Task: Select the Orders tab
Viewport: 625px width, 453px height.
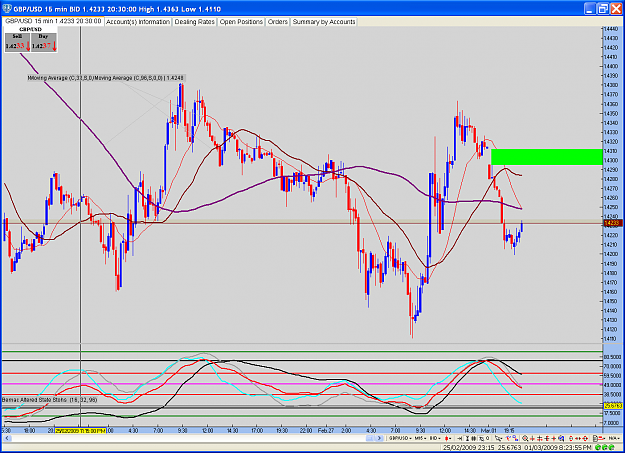Action: (277, 22)
